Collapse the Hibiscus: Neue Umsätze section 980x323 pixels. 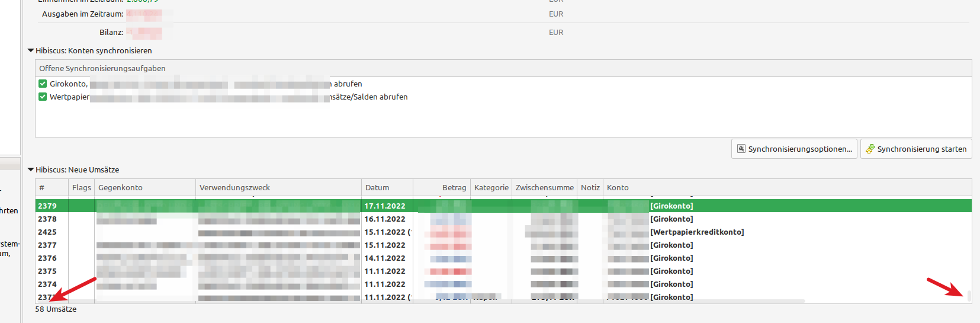[x=31, y=170]
